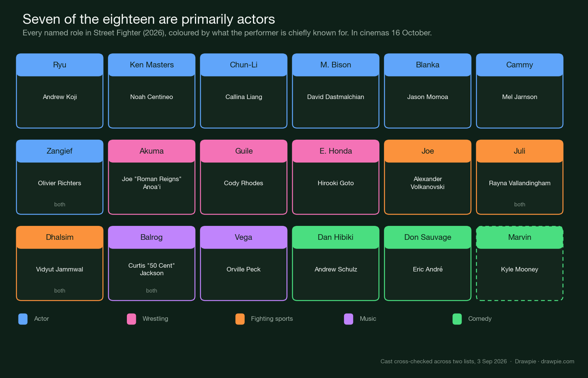The width and height of the screenshot is (588, 378).
Task: Click performer name 'Alexander Volkanovski'
Action: coord(428,183)
